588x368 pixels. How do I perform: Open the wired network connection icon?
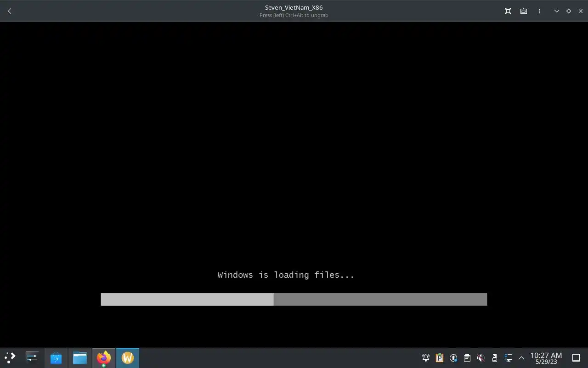point(509,358)
